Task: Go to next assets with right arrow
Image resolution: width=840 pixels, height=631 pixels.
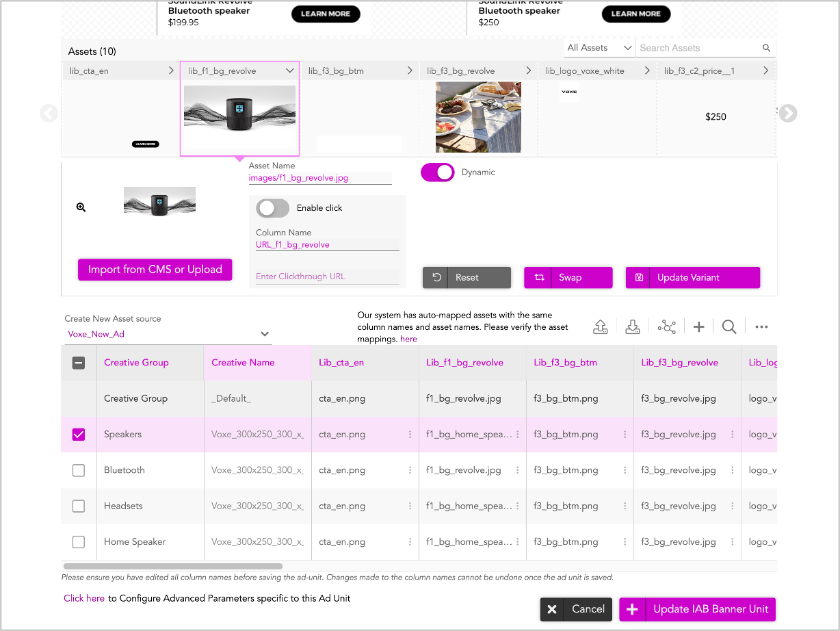Action: [x=788, y=113]
